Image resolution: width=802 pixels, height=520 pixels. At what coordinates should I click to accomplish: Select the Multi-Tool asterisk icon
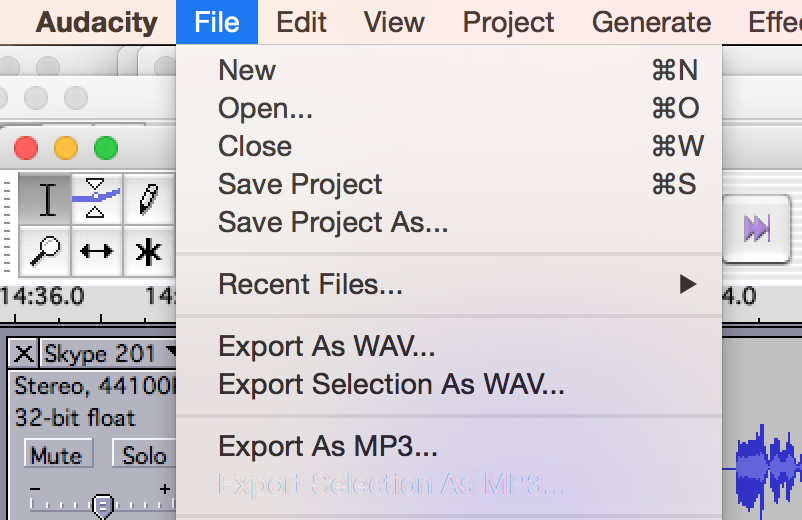148,252
